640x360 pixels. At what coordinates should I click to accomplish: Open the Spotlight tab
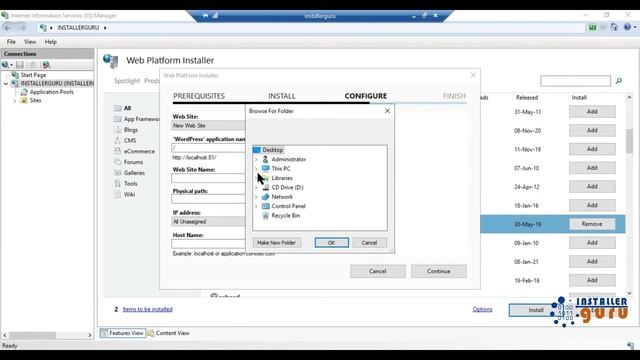(127, 81)
